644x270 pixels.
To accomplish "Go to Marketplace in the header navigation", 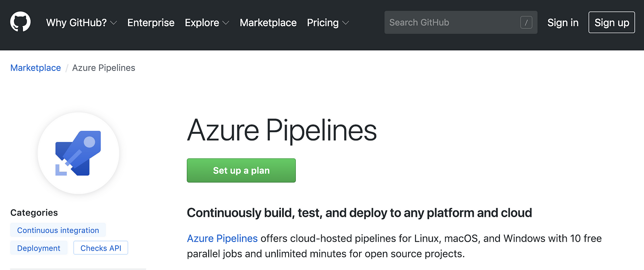I will [268, 23].
